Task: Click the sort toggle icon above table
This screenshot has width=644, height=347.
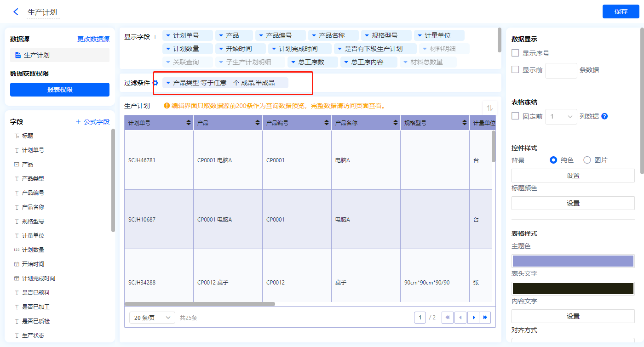Action: pos(489,108)
